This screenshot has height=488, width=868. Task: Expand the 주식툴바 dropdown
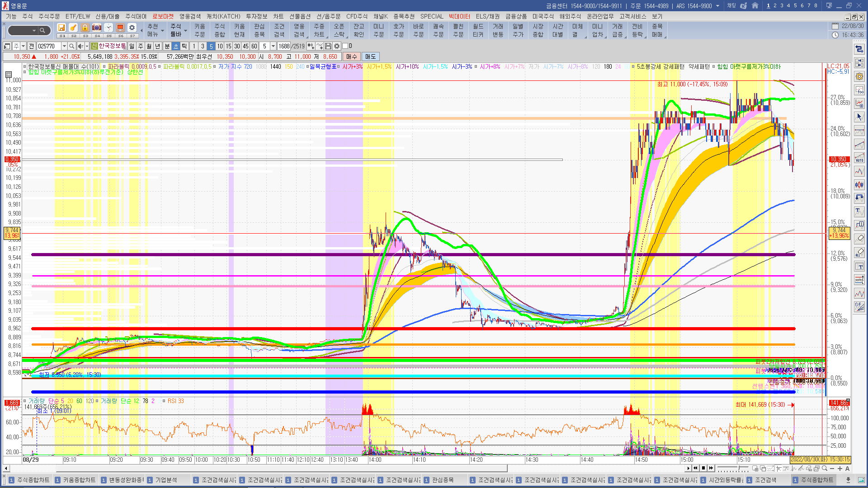185,31
